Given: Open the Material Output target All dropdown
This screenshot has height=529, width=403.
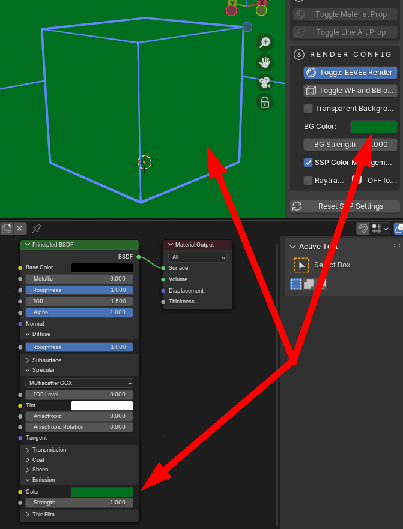Looking at the screenshot, I should [x=197, y=257].
